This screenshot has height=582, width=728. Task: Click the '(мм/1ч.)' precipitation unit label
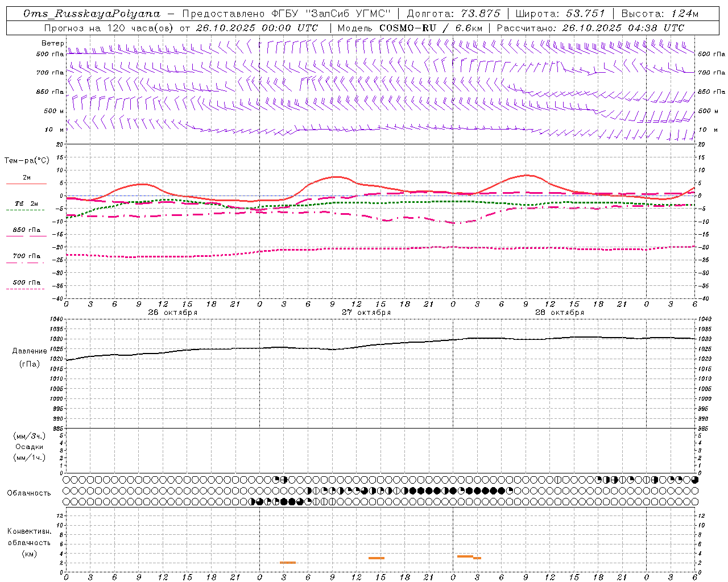point(30,458)
